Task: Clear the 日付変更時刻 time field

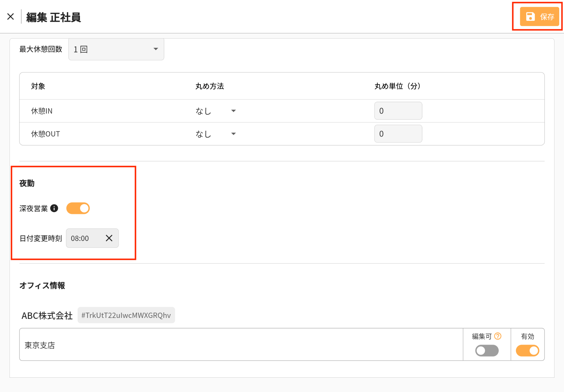Action: tap(109, 238)
